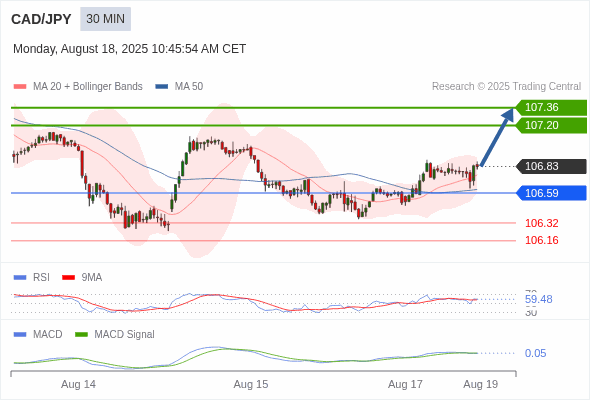
Task: Select the 107.36 green resistance label
Action: tap(551, 107)
